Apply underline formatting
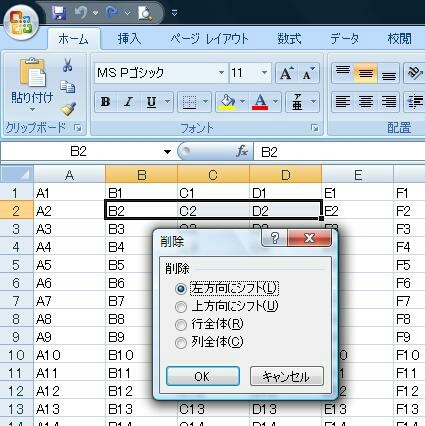Image resolution: width=425 pixels, height=426 pixels. (x=151, y=102)
